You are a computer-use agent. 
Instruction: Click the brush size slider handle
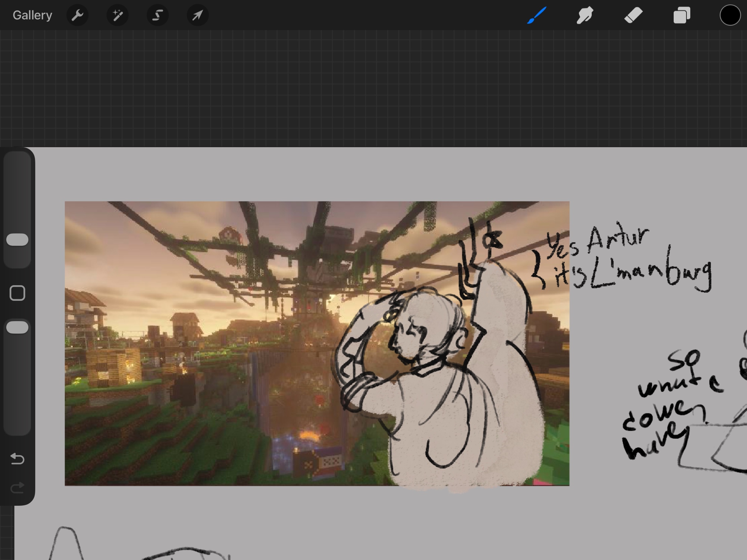(x=17, y=240)
